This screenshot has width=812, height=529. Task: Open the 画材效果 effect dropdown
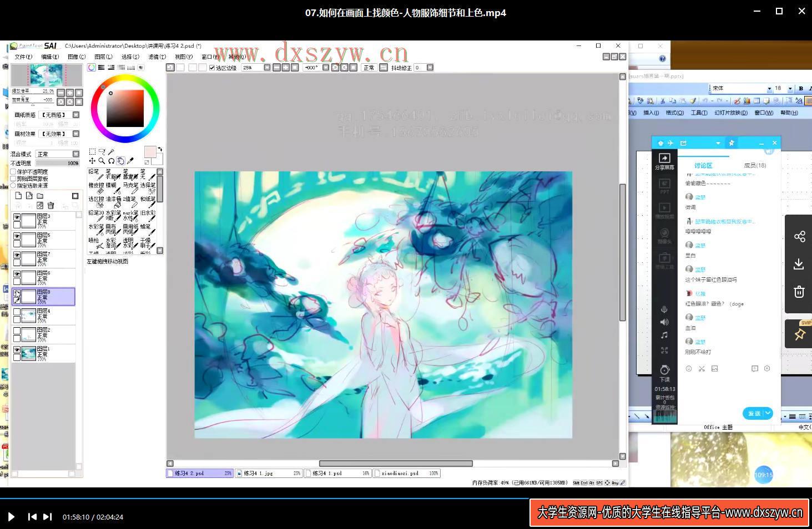76,134
